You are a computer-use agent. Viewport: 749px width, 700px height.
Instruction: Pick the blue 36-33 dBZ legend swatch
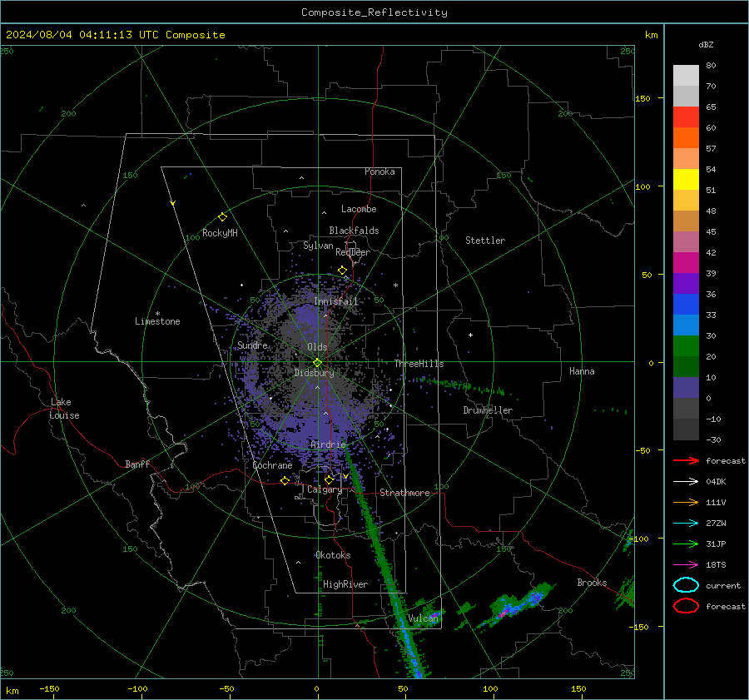click(686, 305)
